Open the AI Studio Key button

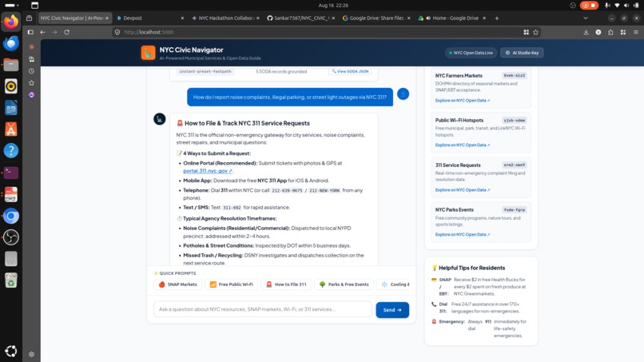522,53
